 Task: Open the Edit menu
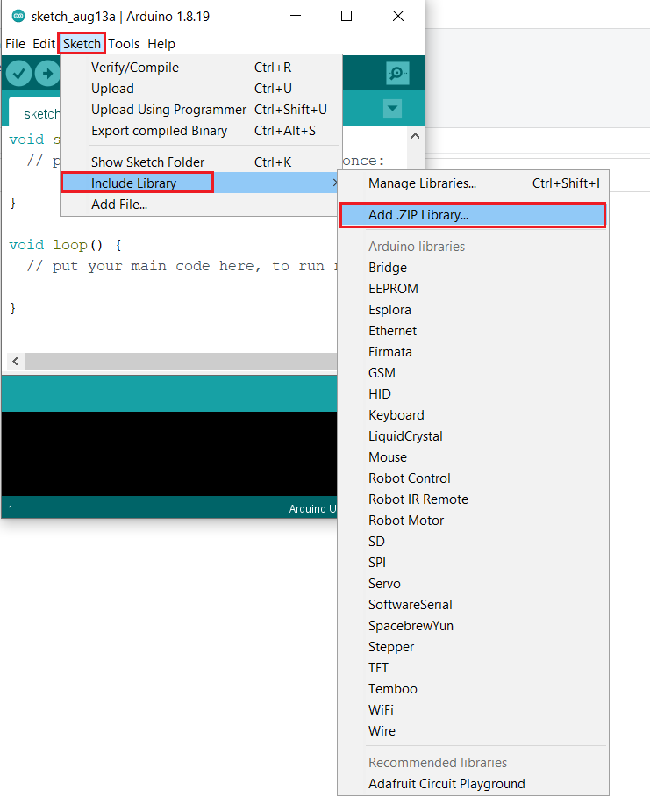44,44
